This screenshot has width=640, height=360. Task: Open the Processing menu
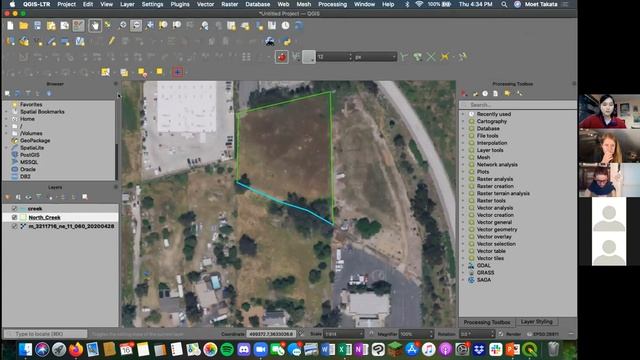[x=332, y=4]
